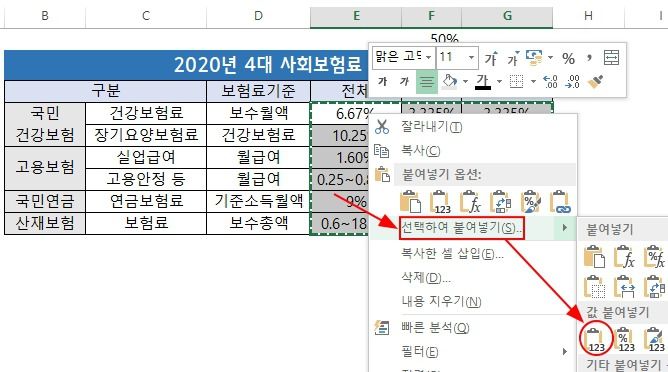The width and height of the screenshot is (668, 372).
Task: Expand the 필터 submenu arrow
Action: 564,352
